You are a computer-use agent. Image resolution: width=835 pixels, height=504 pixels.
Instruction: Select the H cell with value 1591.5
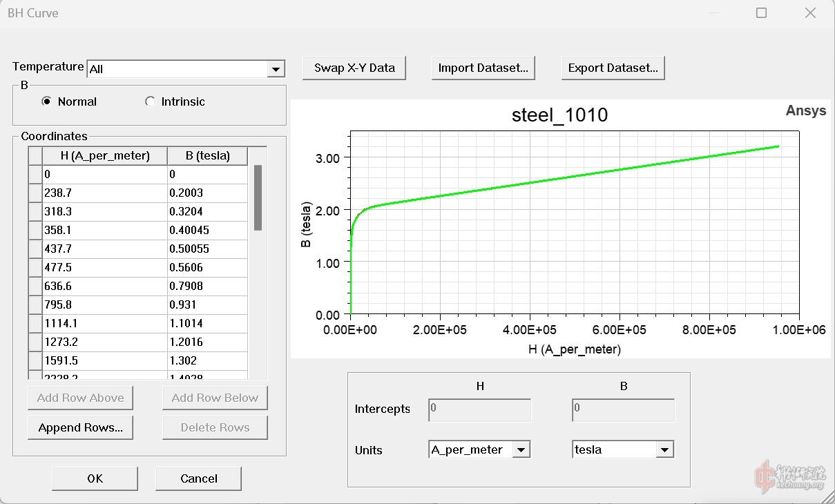click(x=105, y=360)
